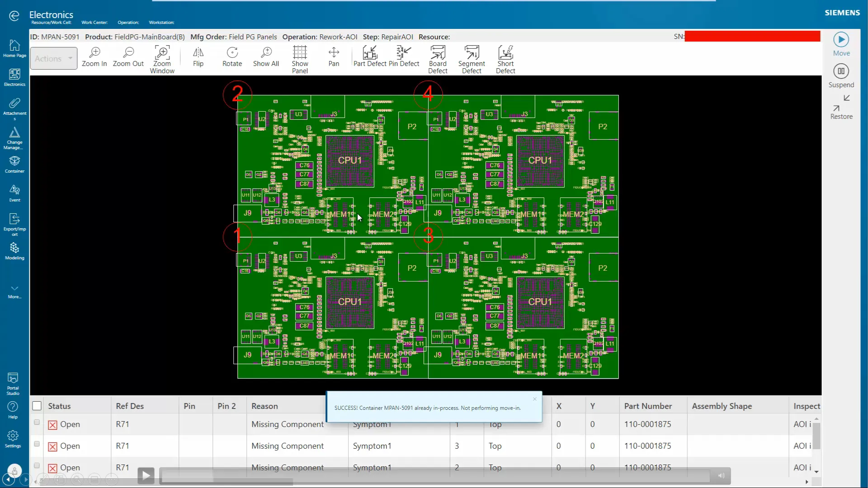The image size is (868, 488).
Task: Click inside the SN input field
Action: [751, 36]
